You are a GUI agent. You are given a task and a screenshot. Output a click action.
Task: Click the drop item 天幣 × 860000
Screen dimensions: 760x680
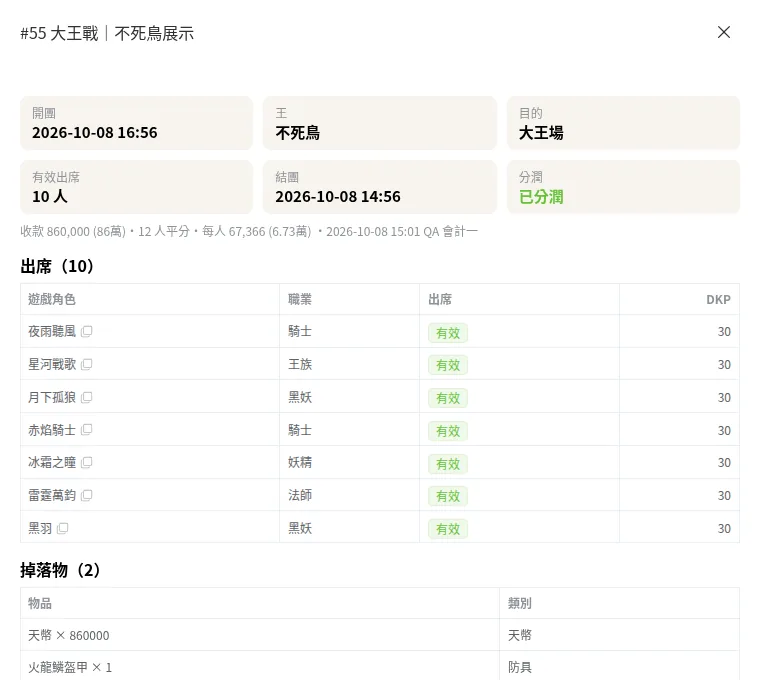point(68,635)
